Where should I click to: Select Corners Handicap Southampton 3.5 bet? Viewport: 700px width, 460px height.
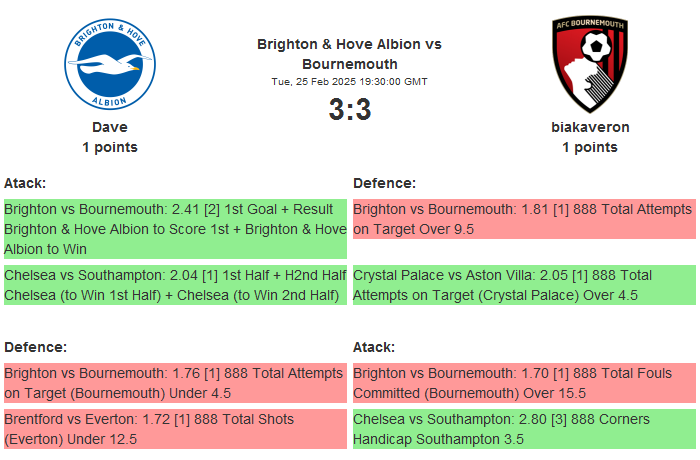click(524, 429)
